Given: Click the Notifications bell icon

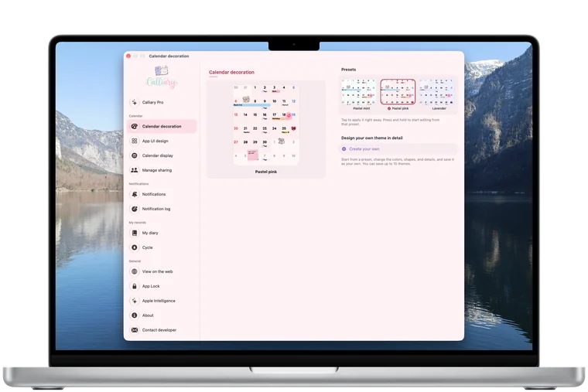Looking at the screenshot, I should click(135, 194).
